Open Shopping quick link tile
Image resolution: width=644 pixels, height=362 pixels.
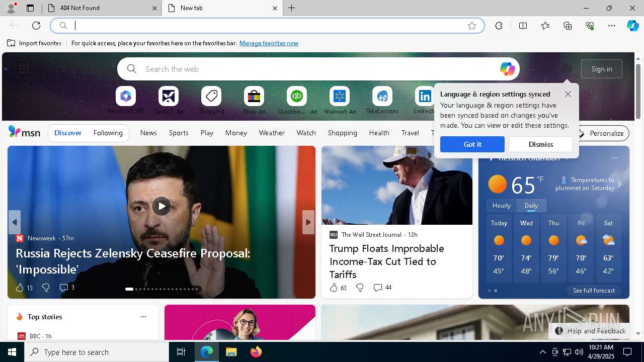pos(211,101)
